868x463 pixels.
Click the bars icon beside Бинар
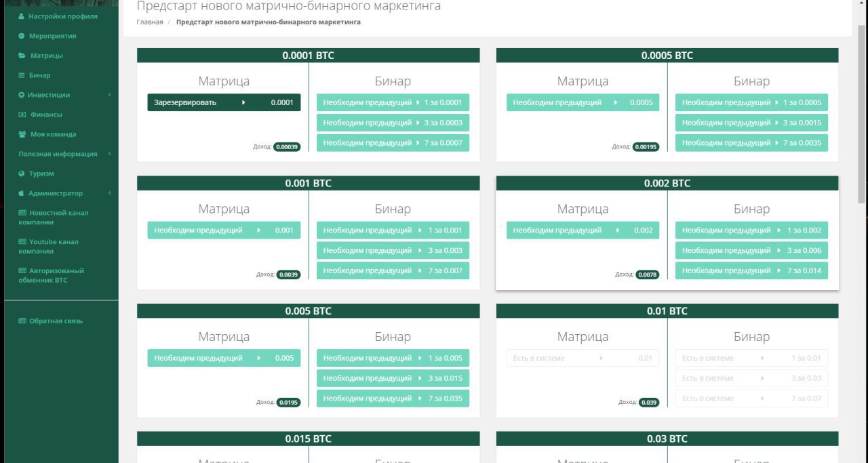pyautogui.click(x=22, y=75)
